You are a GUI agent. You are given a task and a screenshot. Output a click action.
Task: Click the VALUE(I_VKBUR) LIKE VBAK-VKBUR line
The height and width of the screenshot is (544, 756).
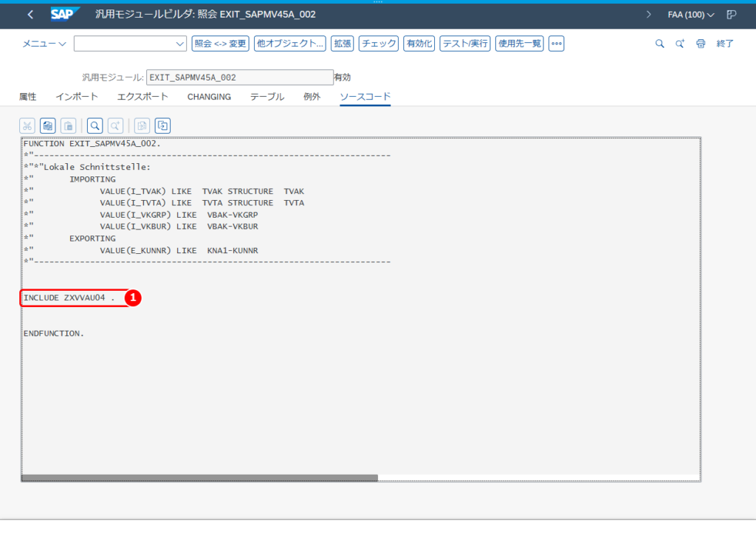click(x=179, y=227)
